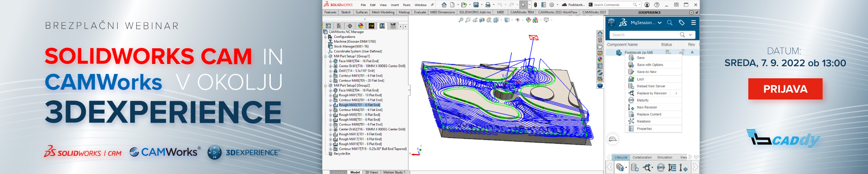Switch to the CAMWorks TBM tab
This screenshot has width=868, height=174.
[x=522, y=12]
